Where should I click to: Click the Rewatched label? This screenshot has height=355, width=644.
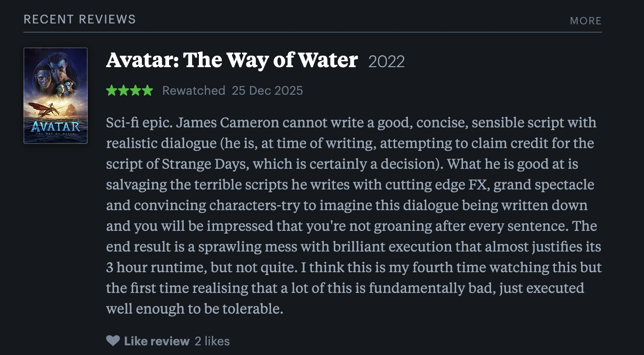[x=194, y=91]
